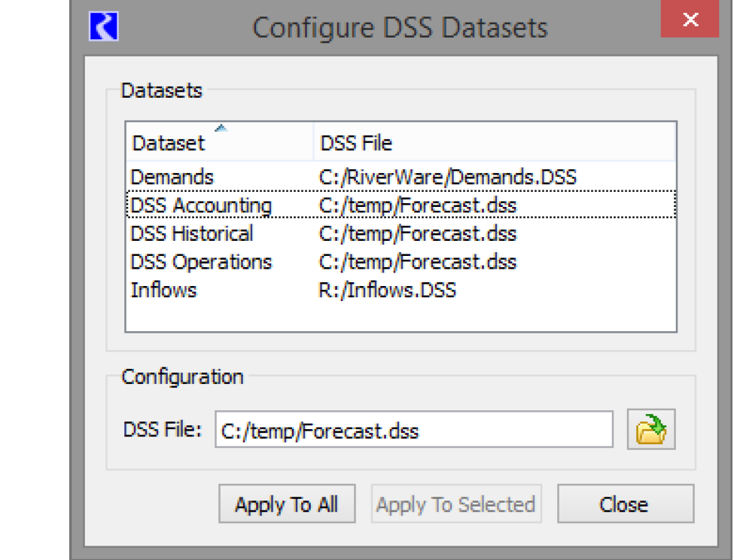This screenshot has width=734, height=560.
Task: Click the C:/RiverWare/Demands.DSS file path
Action: coord(447,178)
